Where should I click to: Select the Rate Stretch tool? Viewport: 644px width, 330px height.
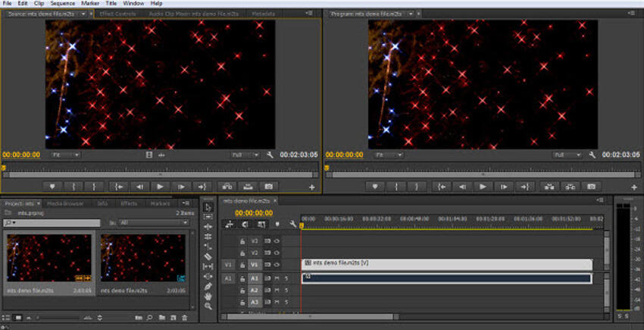click(x=208, y=247)
